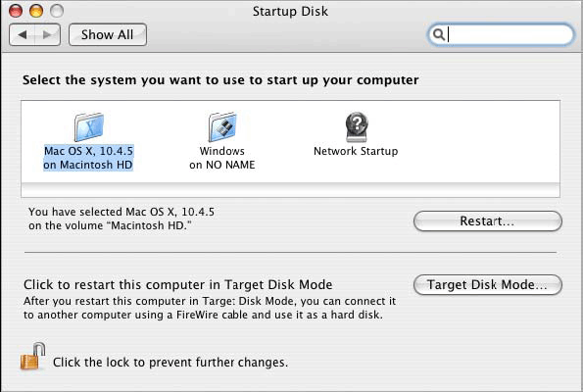Select the Windows folder icon
Screen dimensions: 583x392
222,126
